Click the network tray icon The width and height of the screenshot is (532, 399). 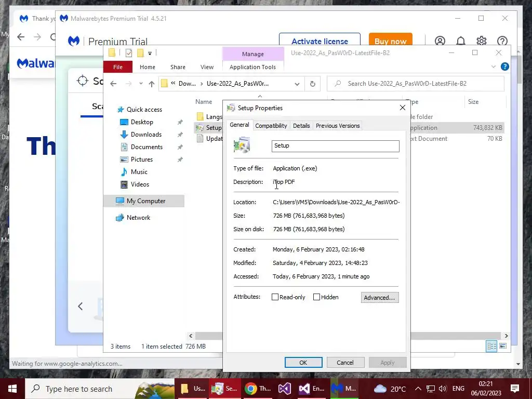click(430, 389)
